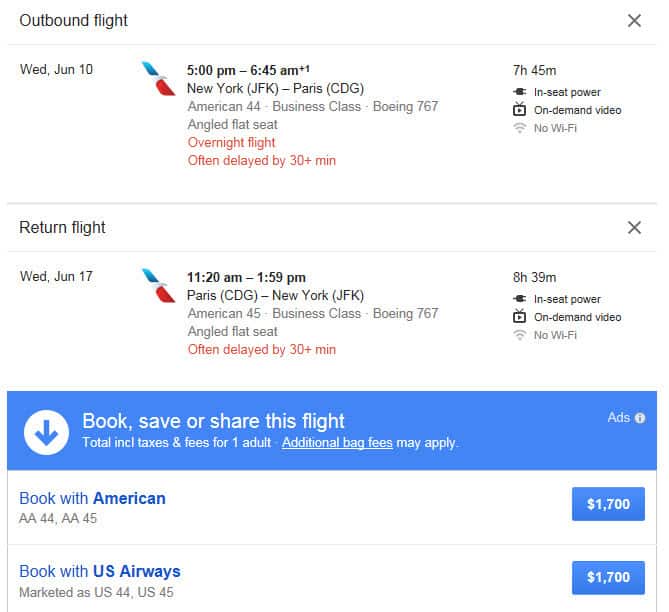Click the On-demand video icon for return flight
This screenshot has height=612, width=669.
(519, 316)
